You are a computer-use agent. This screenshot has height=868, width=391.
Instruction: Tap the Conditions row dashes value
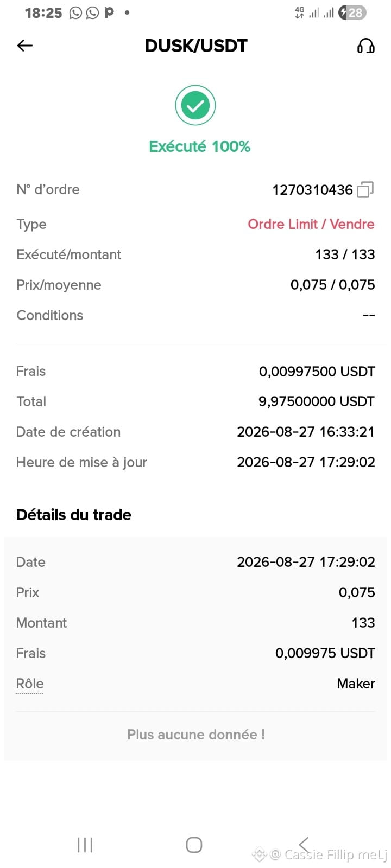pos(369,315)
